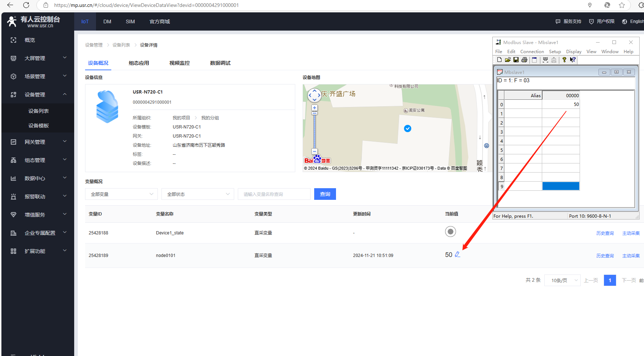Screen dimensions: 644x356
Task: Open Display menu in Modbus Slave
Action: pos(574,52)
